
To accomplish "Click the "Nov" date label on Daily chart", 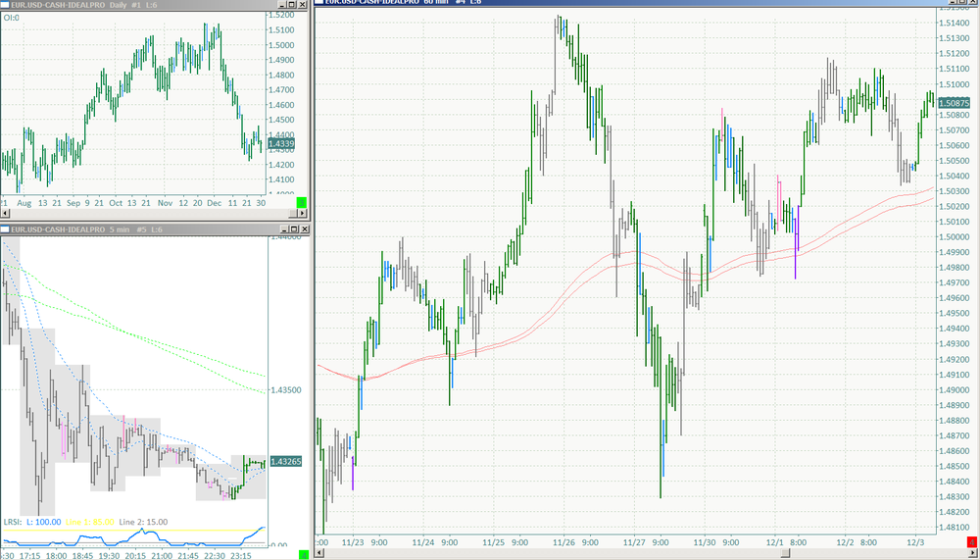I will pyautogui.click(x=165, y=203).
